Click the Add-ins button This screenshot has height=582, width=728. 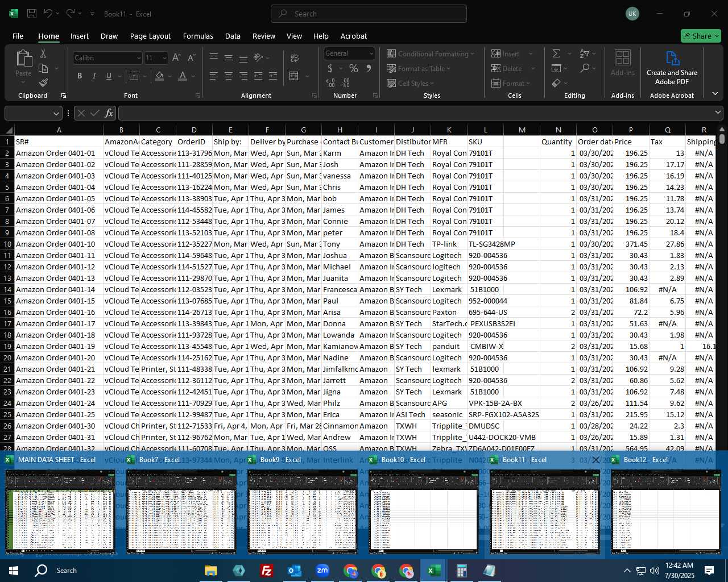[622, 63]
